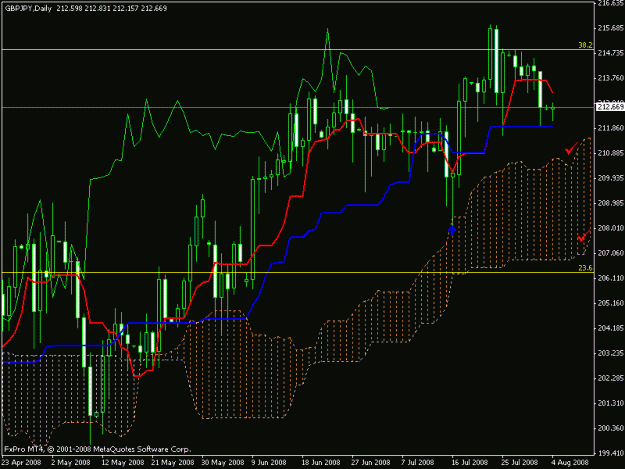Click the 202.285 price axis label

coord(611,378)
